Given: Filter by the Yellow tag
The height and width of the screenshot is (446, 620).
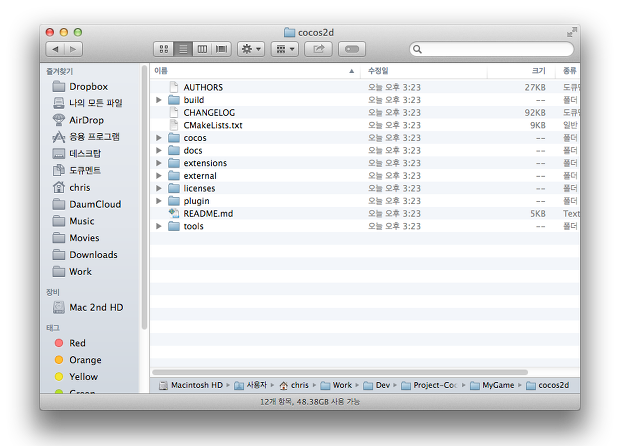Looking at the screenshot, I should (x=76, y=376).
